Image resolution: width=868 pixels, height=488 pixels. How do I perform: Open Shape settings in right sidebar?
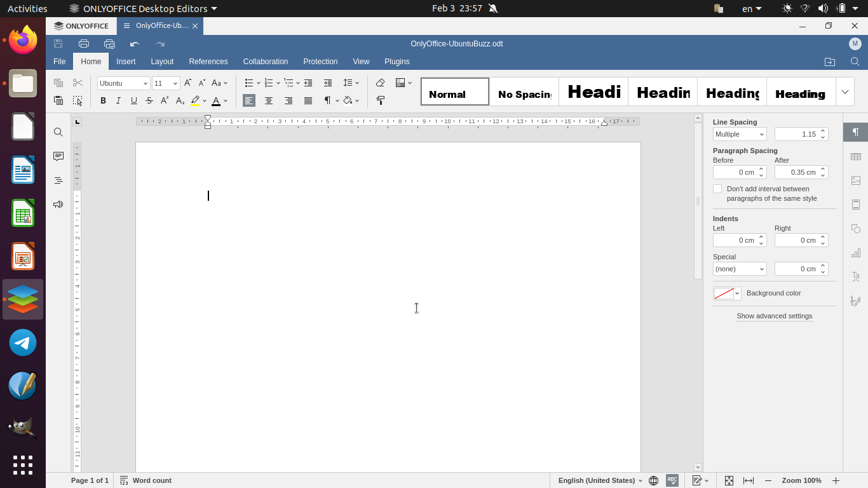click(855, 229)
